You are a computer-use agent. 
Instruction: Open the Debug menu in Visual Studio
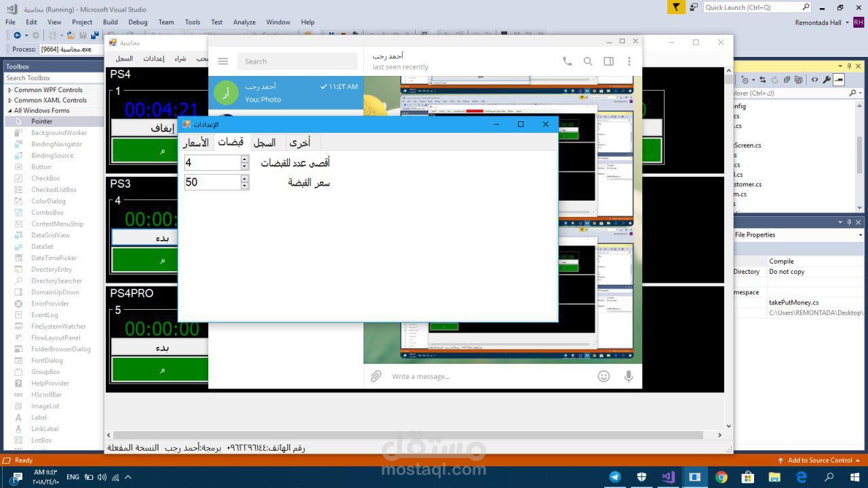[138, 22]
